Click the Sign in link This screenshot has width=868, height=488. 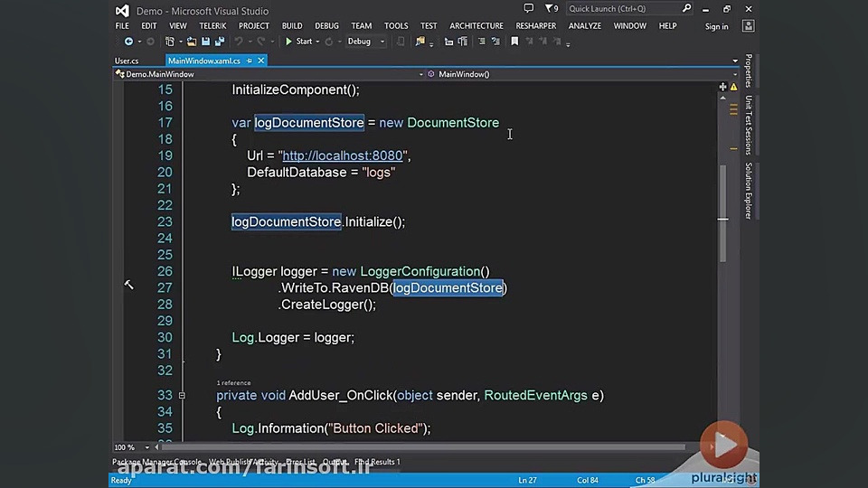point(716,26)
